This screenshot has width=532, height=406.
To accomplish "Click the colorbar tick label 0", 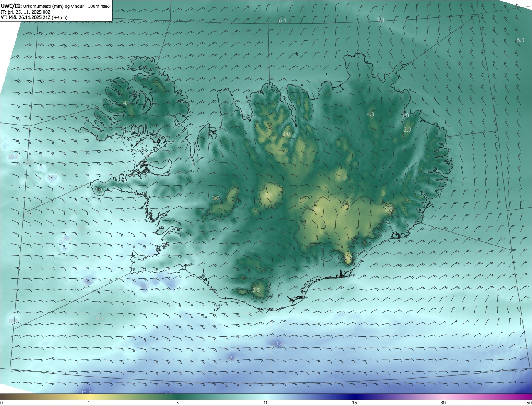I will [2, 403].
